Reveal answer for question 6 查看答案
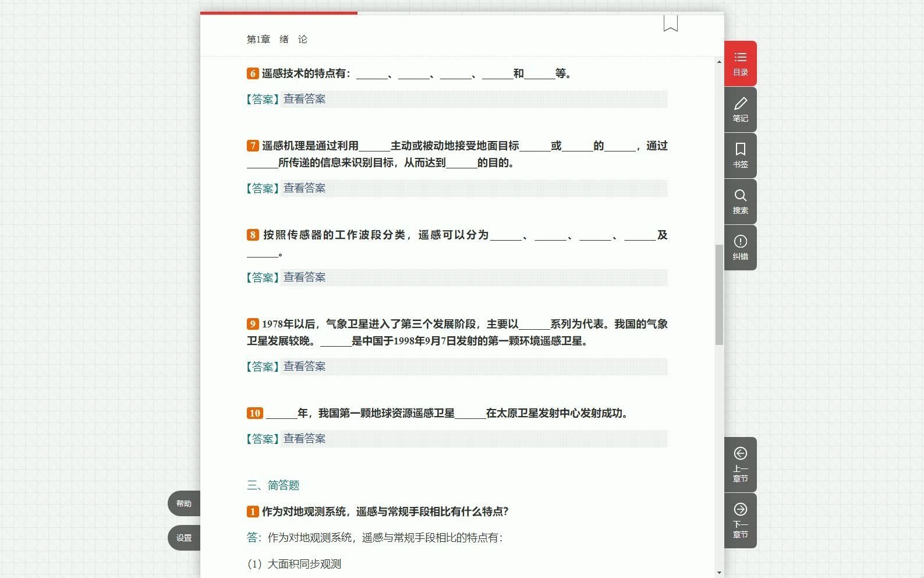Viewport: 924px width, 578px height. 305,99
